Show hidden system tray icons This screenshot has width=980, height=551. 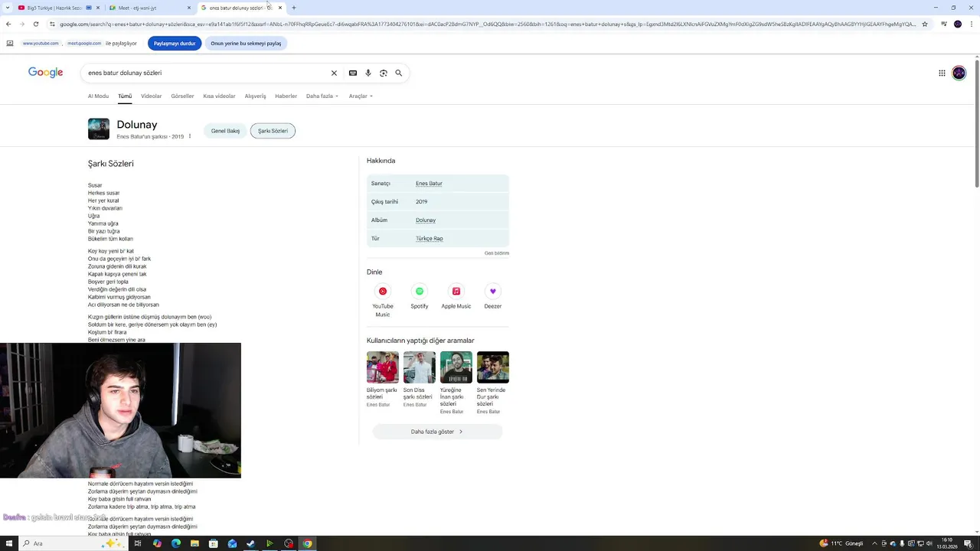pos(874,543)
